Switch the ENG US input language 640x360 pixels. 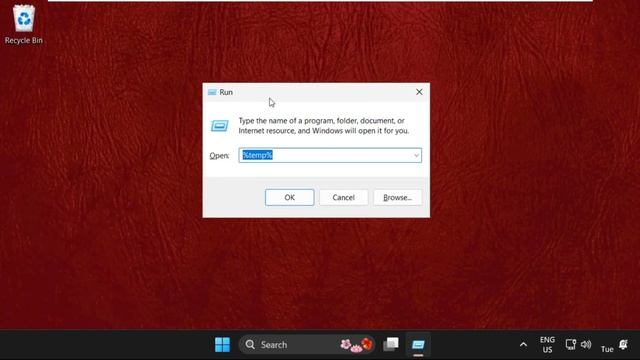tap(547, 345)
